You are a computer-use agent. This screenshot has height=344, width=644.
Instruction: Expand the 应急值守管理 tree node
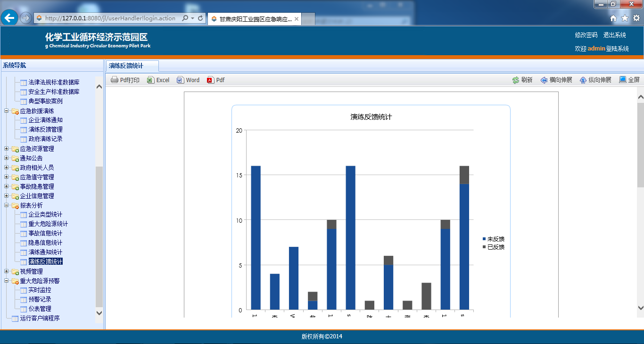pos(7,177)
